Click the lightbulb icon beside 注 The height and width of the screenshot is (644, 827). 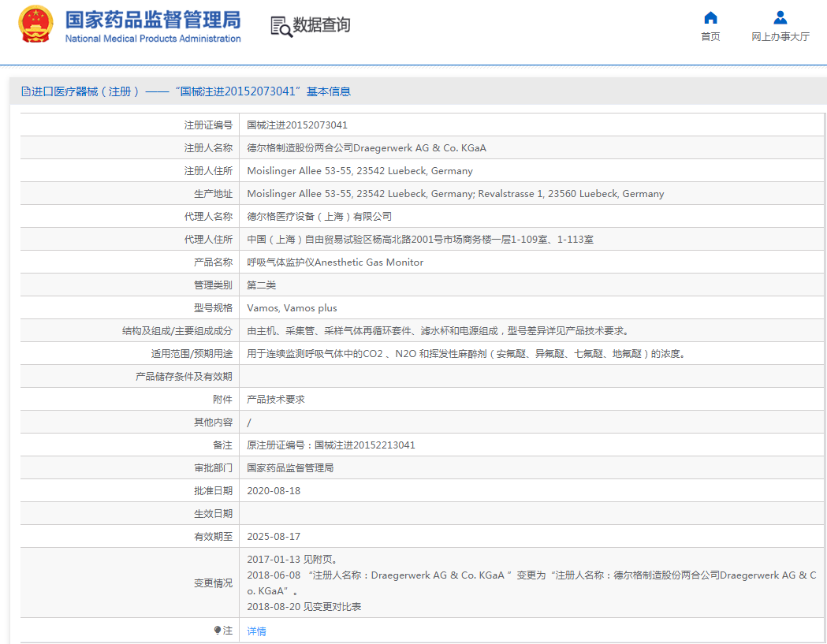(x=218, y=631)
